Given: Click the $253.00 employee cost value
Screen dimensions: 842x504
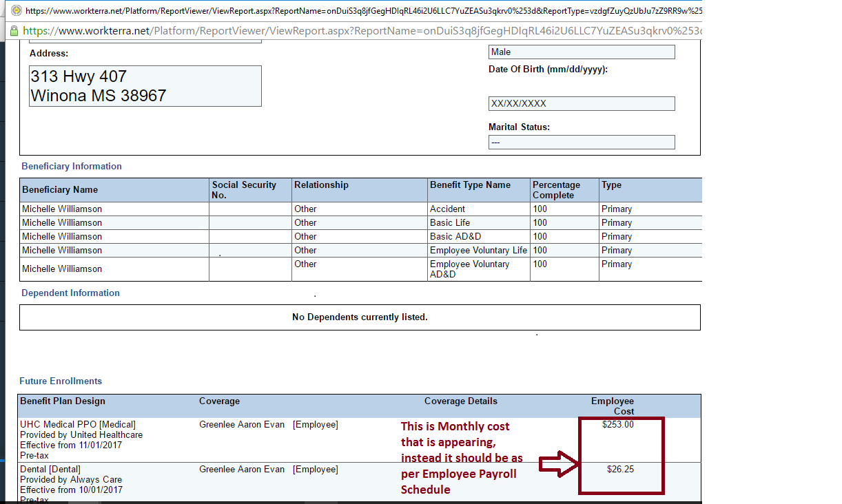Looking at the screenshot, I should click(x=617, y=425).
